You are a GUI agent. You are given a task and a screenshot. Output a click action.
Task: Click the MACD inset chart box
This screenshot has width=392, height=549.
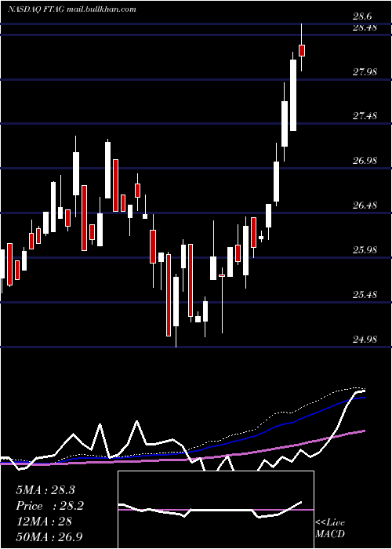[x=216, y=510]
